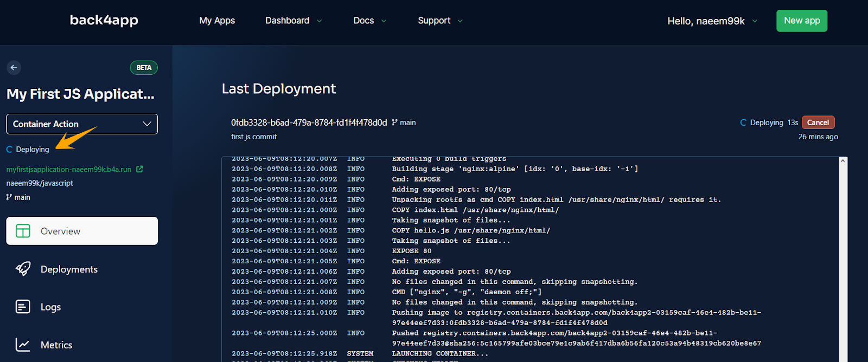Click the CMD ["nginx", "-g"...] log line
This screenshot has height=362, width=868.
pyautogui.click(x=467, y=292)
